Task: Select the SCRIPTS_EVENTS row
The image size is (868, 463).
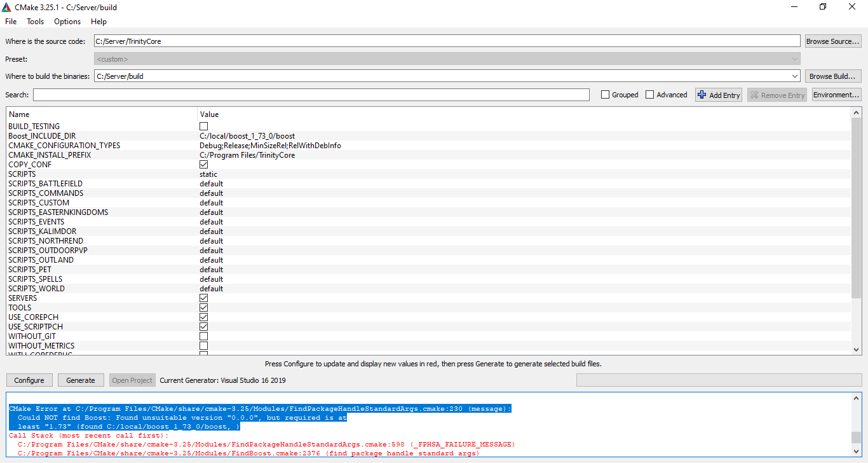Action: click(x=429, y=222)
